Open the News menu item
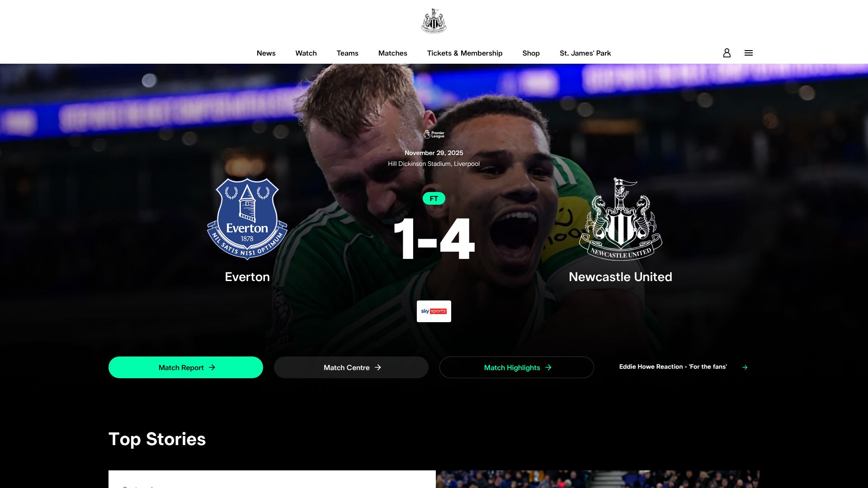This screenshot has width=868, height=488. pos(266,53)
